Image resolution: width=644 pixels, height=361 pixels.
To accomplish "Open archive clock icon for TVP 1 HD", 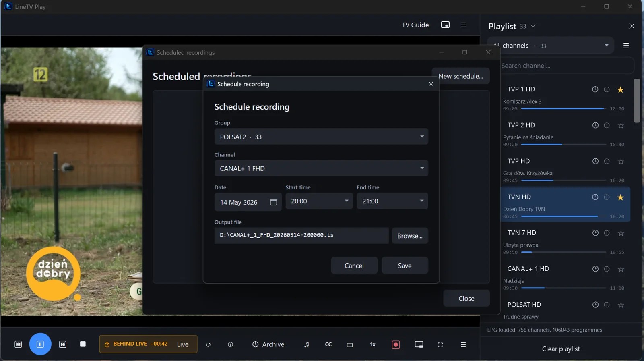I will (595, 89).
